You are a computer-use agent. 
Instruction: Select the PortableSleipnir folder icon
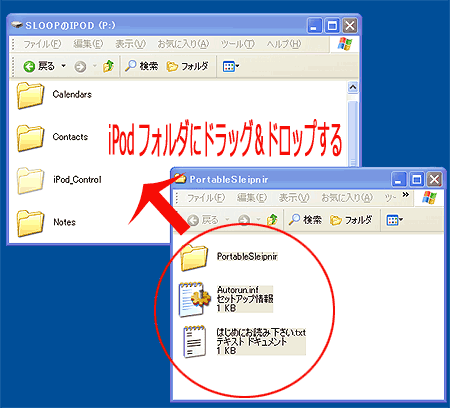tap(194, 258)
